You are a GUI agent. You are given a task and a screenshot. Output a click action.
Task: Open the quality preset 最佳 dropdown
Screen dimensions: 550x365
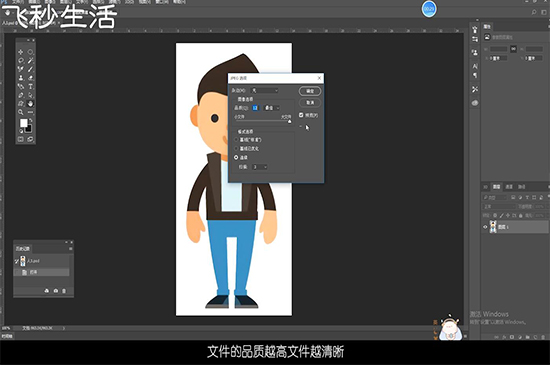point(272,108)
